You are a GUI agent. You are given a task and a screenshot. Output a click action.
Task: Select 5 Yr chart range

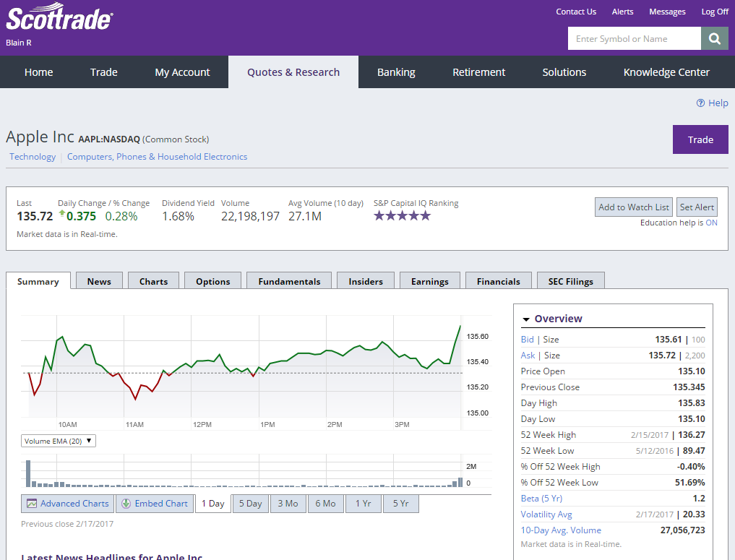coord(400,504)
